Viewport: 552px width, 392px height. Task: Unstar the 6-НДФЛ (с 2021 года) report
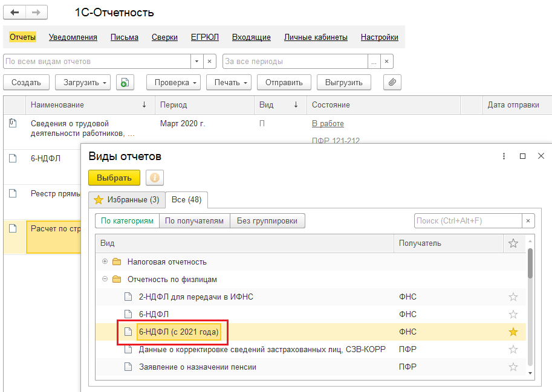tap(513, 332)
